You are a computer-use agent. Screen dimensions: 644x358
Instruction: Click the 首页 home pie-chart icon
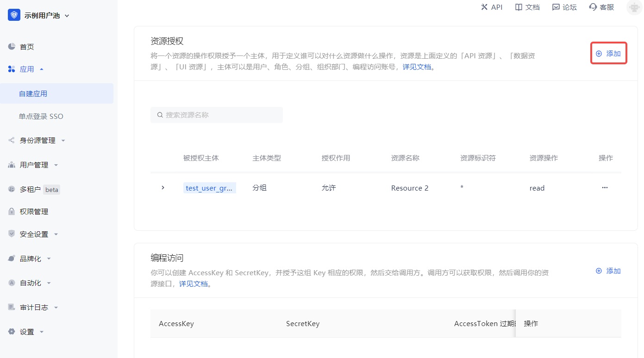12,47
